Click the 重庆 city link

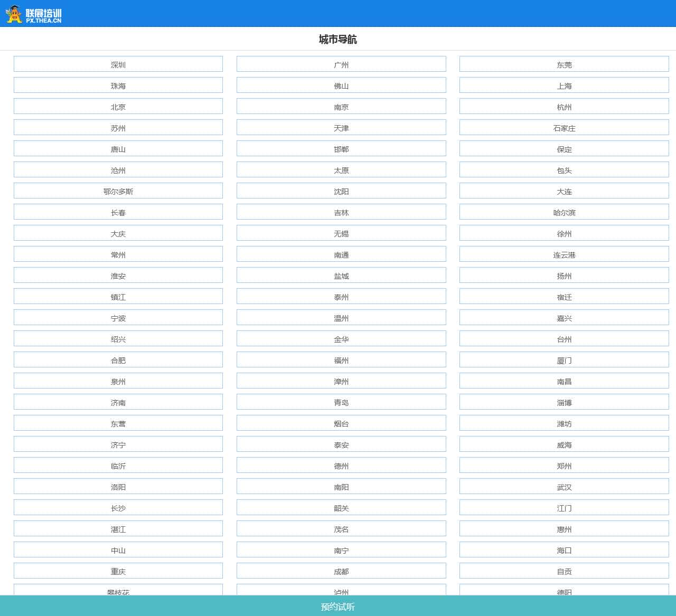118,571
